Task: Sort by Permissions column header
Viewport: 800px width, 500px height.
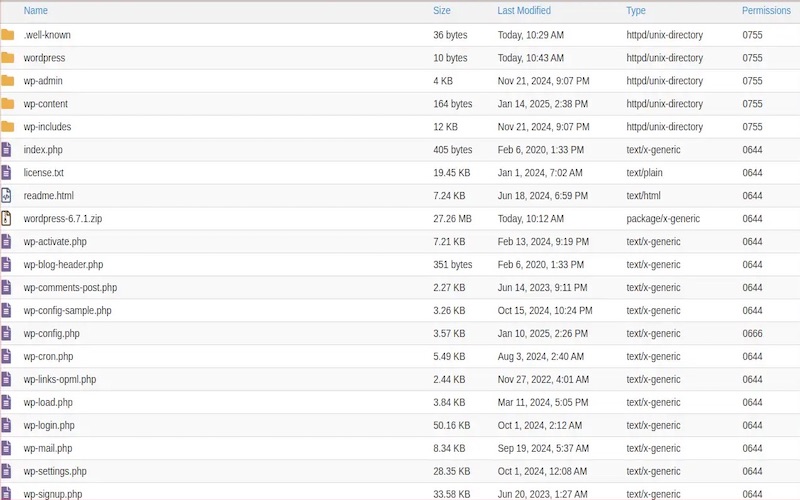Action: tap(766, 11)
